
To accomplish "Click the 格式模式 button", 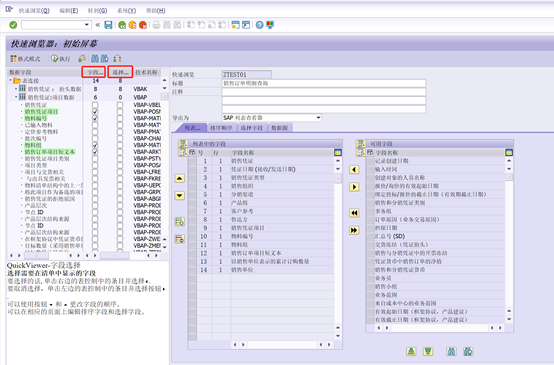I will point(25,59).
